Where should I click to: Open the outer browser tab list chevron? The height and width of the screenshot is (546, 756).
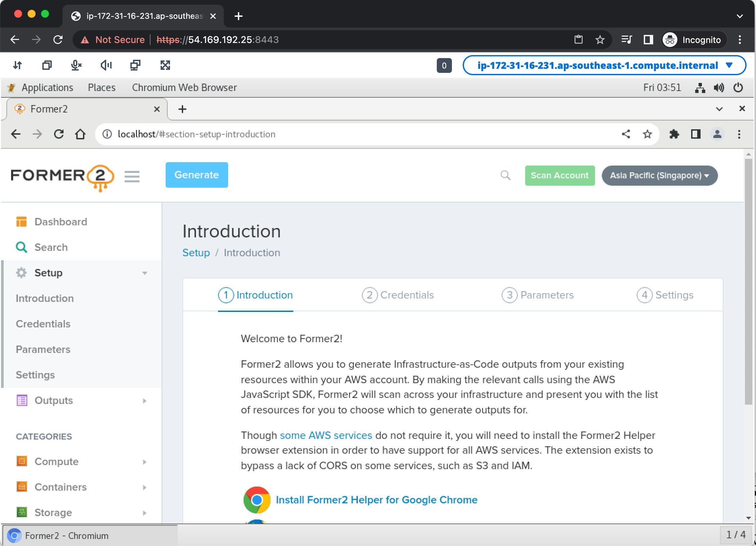pyautogui.click(x=740, y=16)
